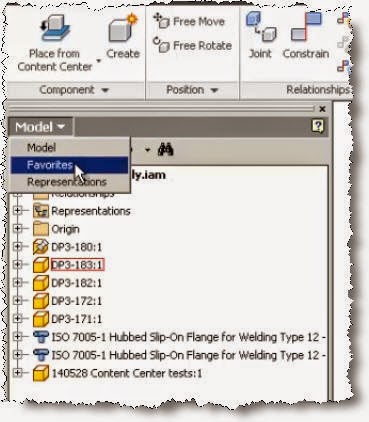Click Place from Content Center icon
Screen dimensions: 369x422
point(55,28)
